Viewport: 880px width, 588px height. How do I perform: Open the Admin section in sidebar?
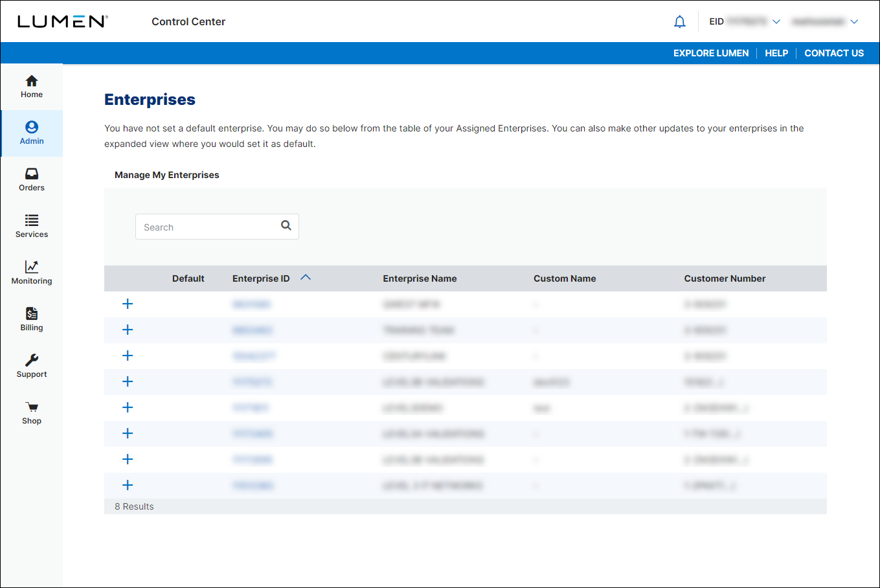point(32,133)
